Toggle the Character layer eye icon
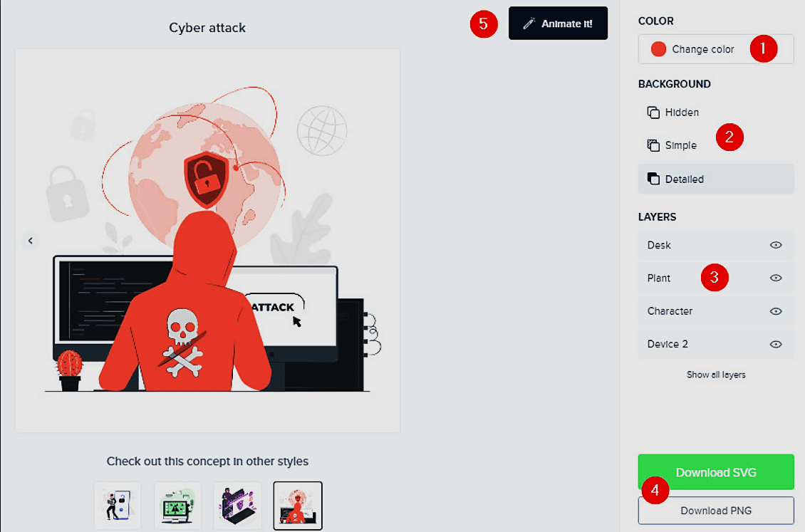The height and width of the screenshot is (532, 805). coord(776,311)
